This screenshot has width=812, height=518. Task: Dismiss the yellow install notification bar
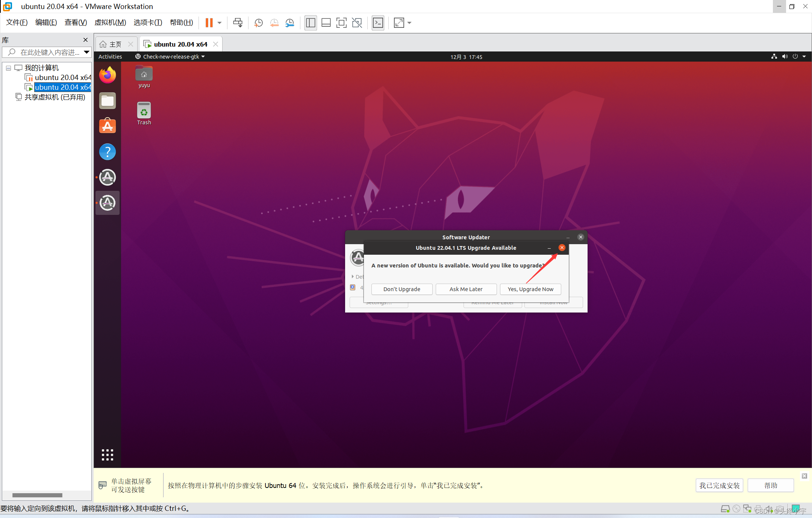pos(804,476)
